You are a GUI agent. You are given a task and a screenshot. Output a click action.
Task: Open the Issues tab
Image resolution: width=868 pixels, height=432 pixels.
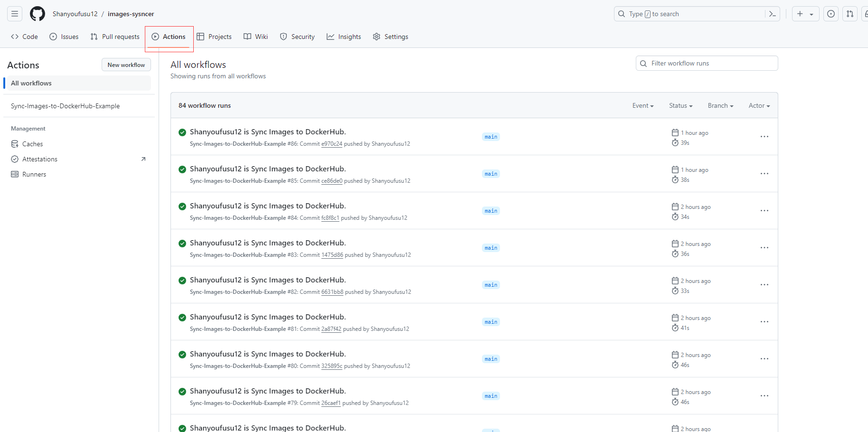click(x=64, y=37)
